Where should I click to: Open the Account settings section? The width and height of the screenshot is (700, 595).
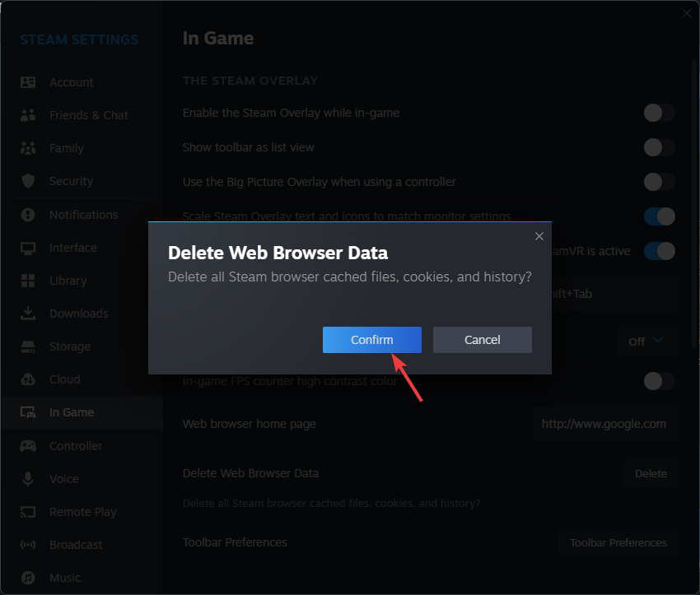tap(82, 82)
